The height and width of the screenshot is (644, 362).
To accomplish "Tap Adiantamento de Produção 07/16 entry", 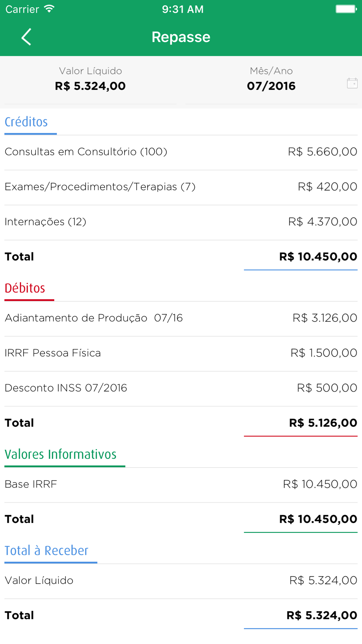I will tap(181, 318).
